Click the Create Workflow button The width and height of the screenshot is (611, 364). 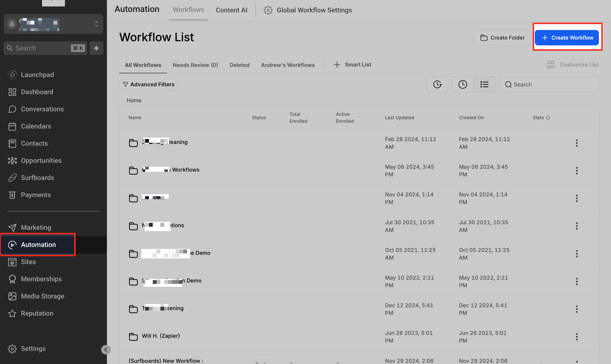pyautogui.click(x=567, y=37)
